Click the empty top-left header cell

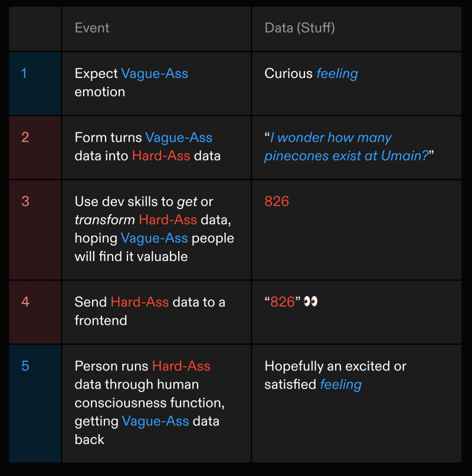pos(35,28)
